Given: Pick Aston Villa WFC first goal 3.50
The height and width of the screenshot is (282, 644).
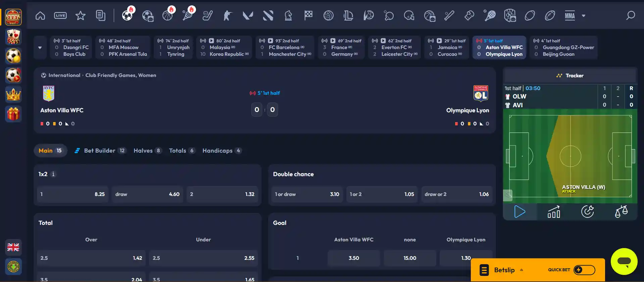Looking at the screenshot, I should coord(354,258).
